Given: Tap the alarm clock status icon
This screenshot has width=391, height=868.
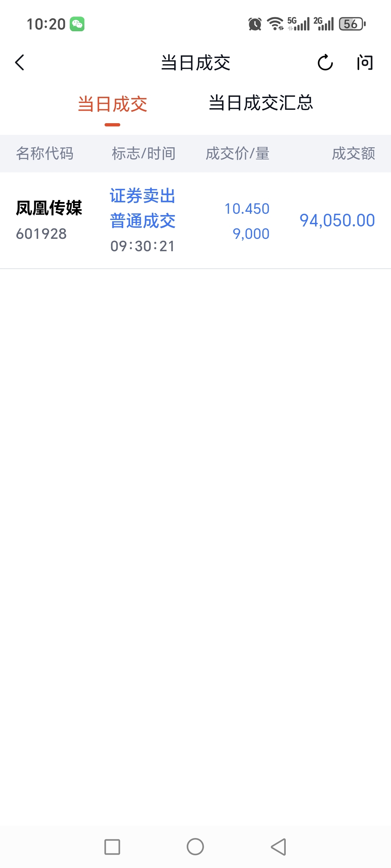Looking at the screenshot, I should coord(255,24).
